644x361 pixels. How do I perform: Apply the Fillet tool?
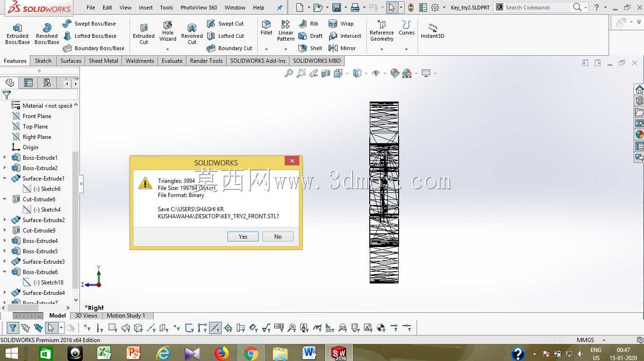(x=267, y=28)
